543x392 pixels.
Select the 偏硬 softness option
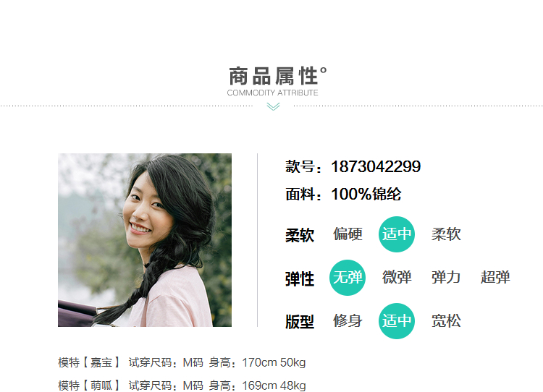[348, 234]
